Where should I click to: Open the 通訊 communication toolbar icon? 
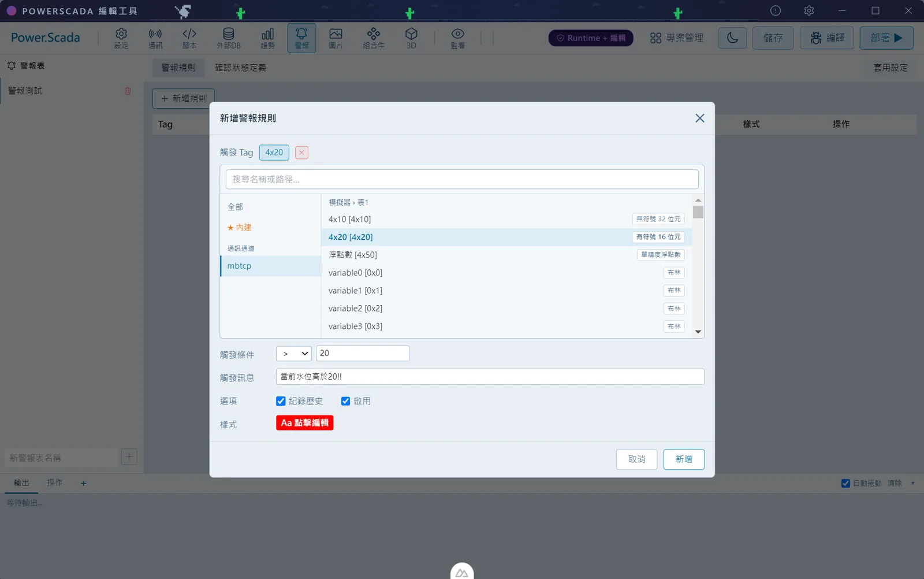(x=155, y=38)
